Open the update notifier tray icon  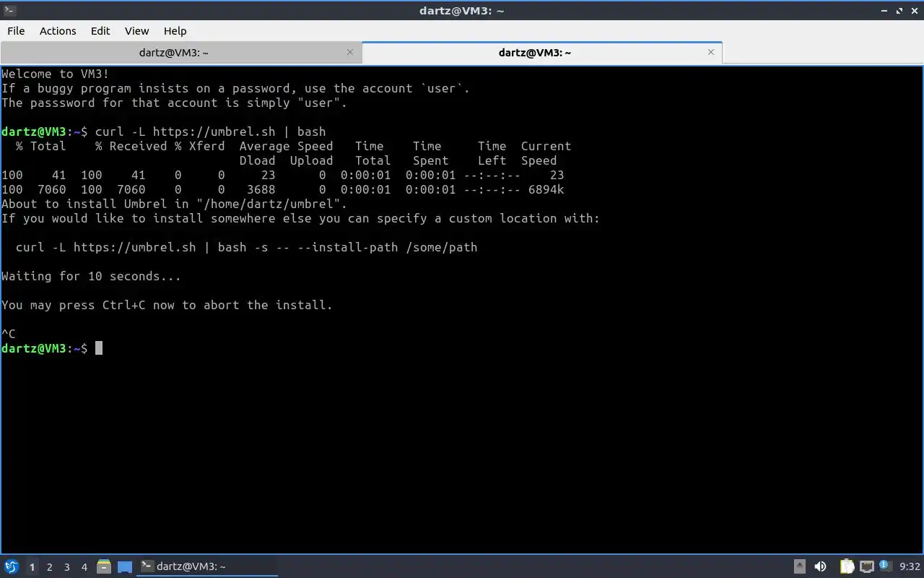point(885,566)
